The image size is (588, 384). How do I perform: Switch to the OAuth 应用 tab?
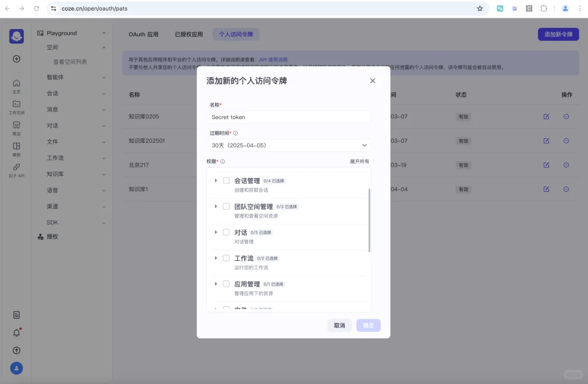click(x=143, y=34)
